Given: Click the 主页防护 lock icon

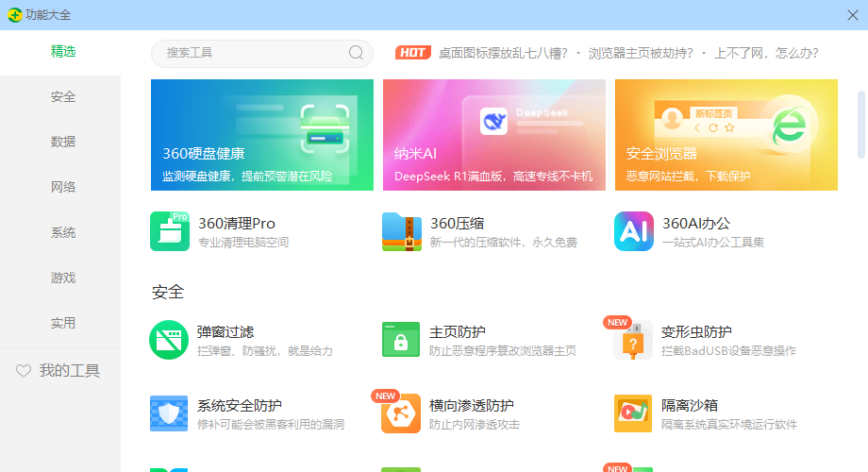Looking at the screenshot, I should pos(401,340).
